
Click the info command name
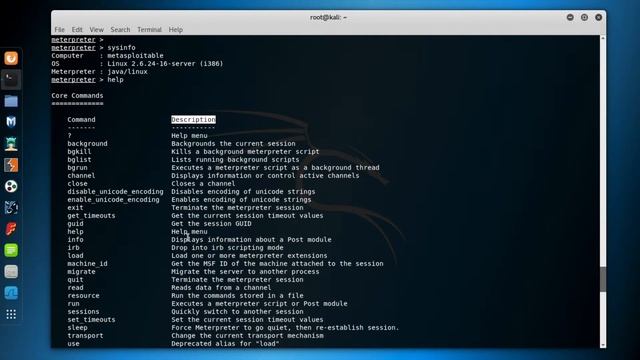(x=76, y=240)
